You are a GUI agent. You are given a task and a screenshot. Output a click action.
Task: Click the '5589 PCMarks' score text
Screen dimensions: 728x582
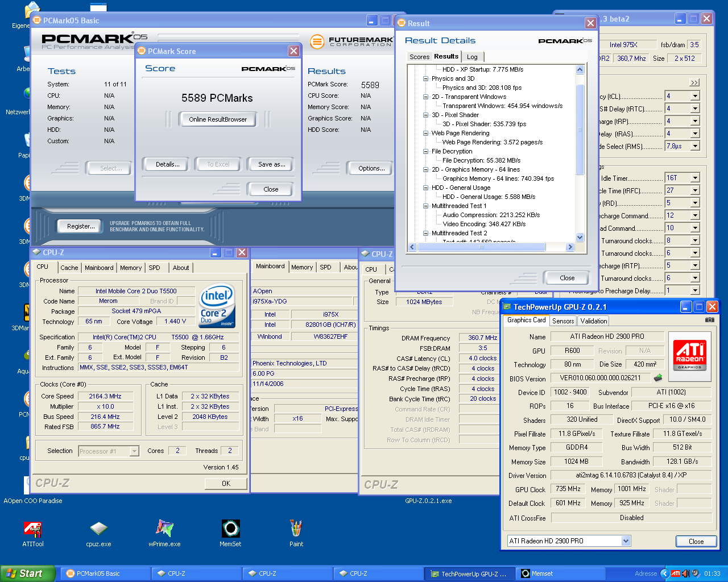click(x=217, y=98)
